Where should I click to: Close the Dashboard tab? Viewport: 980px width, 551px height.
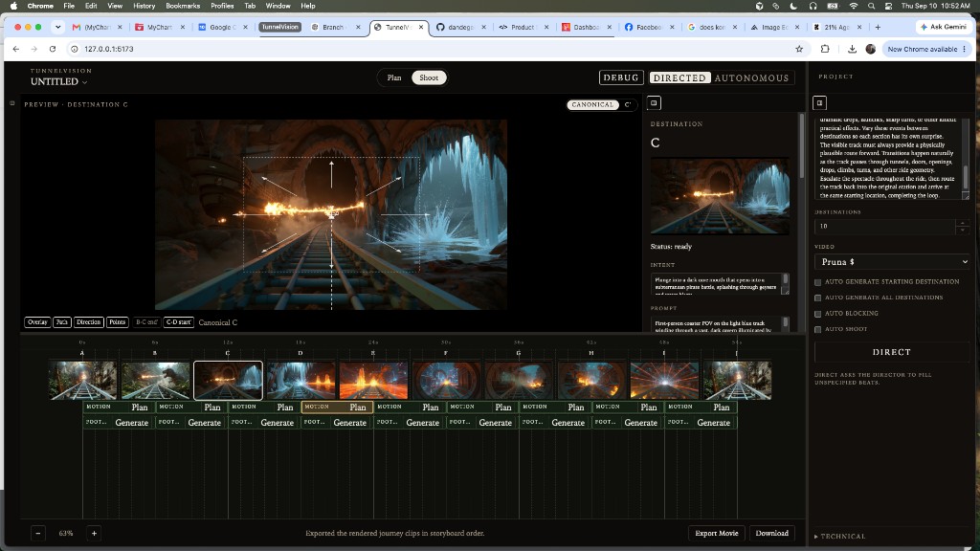coord(610,27)
